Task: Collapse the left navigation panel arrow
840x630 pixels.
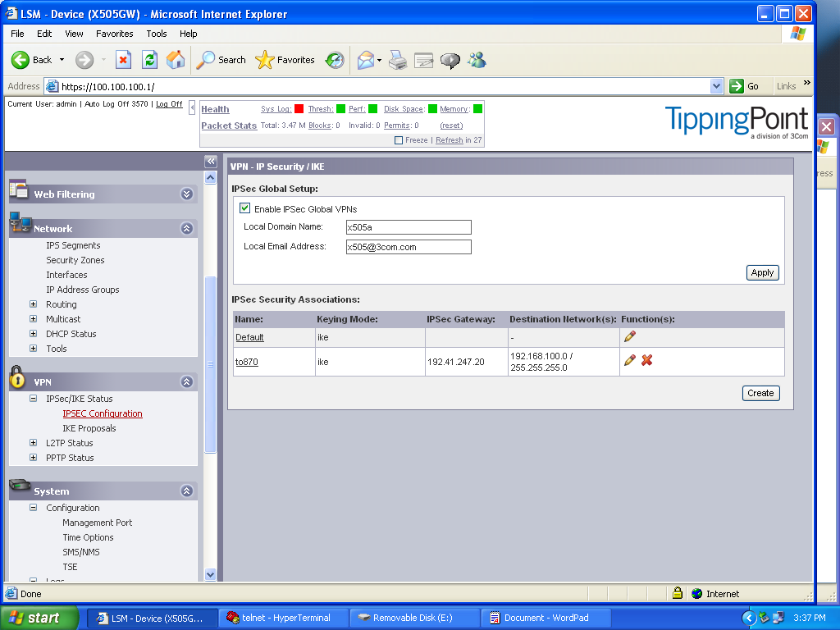Action: pos(210,162)
